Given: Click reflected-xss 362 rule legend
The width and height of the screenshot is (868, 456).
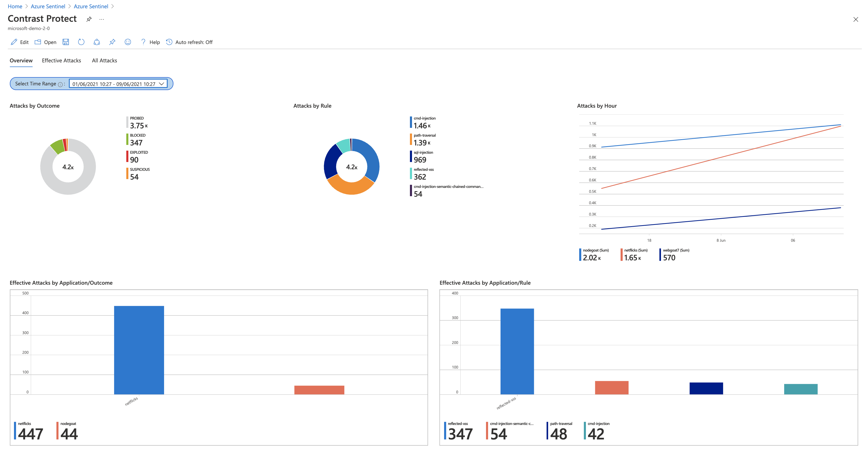Looking at the screenshot, I should coord(422,174).
